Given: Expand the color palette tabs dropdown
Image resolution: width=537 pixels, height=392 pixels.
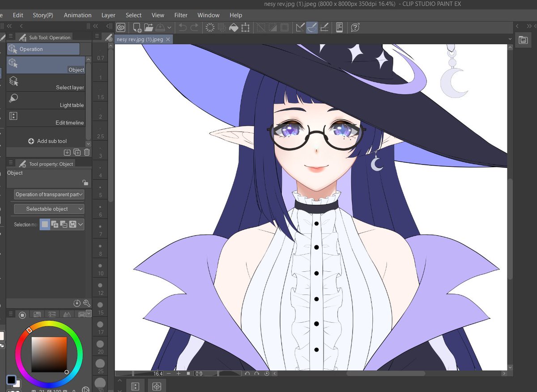Looking at the screenshot, I should [x=89, y=313].
